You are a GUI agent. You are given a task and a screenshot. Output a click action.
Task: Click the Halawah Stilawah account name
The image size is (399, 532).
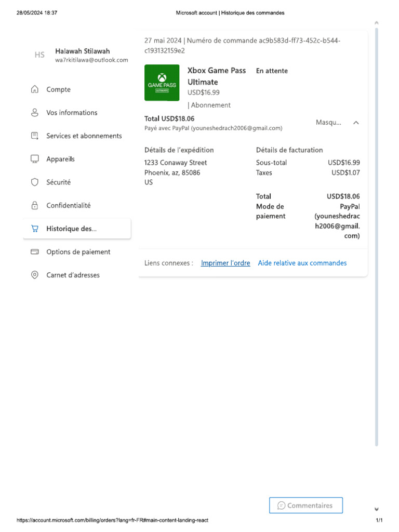[x=83, y=51]
